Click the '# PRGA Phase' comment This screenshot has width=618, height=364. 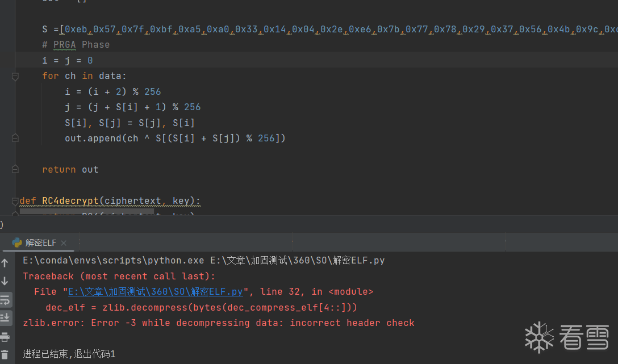[x=76, y=45]
